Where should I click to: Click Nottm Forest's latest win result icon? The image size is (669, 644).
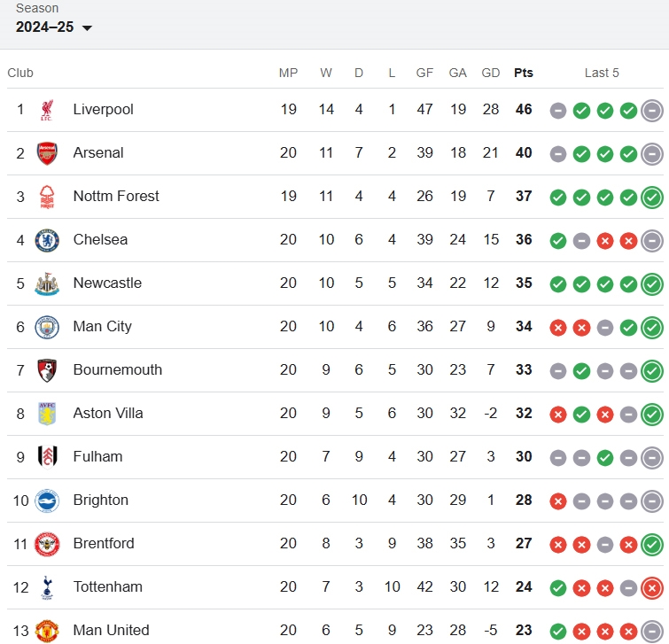click(x=652, y=198)
